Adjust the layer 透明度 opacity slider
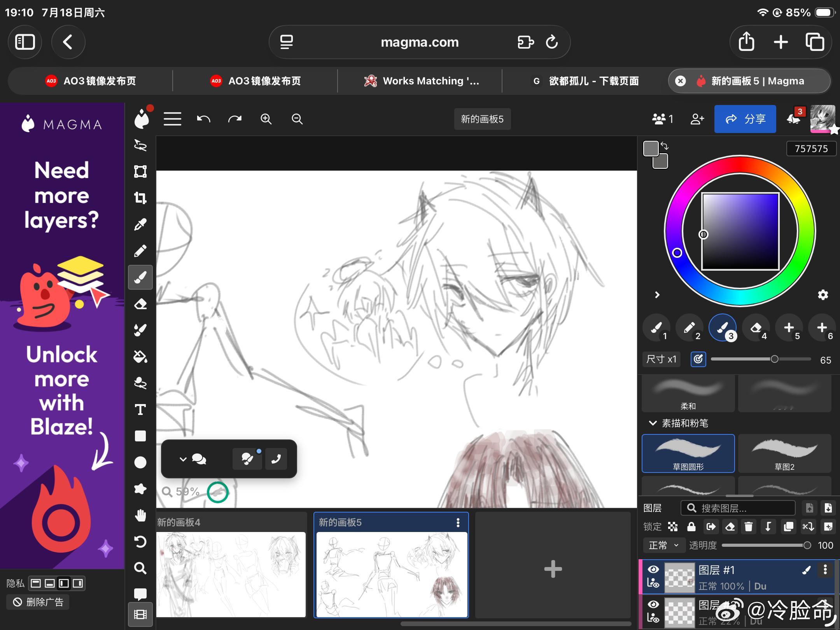840x630 pixels. tap(766, 545)
